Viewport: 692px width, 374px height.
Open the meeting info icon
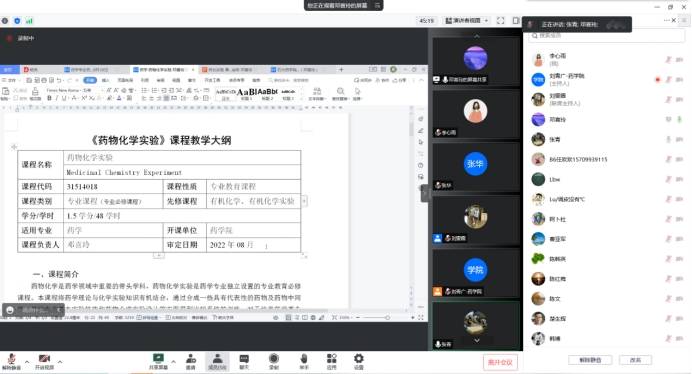click(5, 21)
